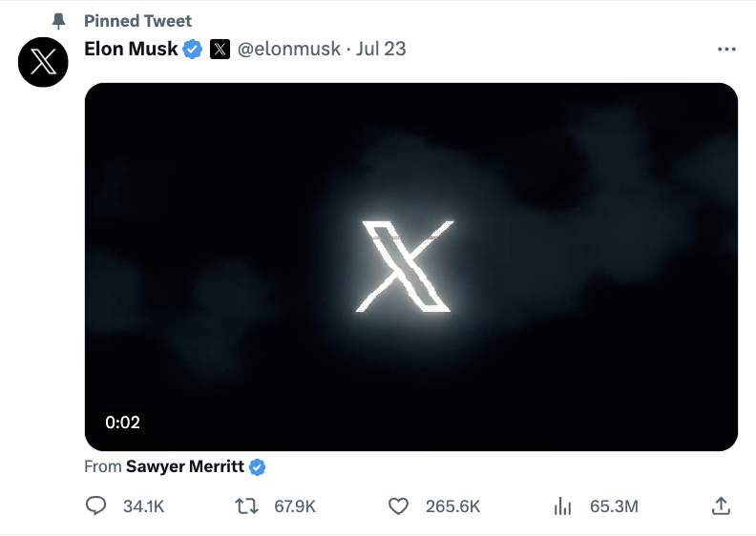Viewport: 756px width, 536px height.
Task: Click the share upload icon
Action: coord(722,505)
